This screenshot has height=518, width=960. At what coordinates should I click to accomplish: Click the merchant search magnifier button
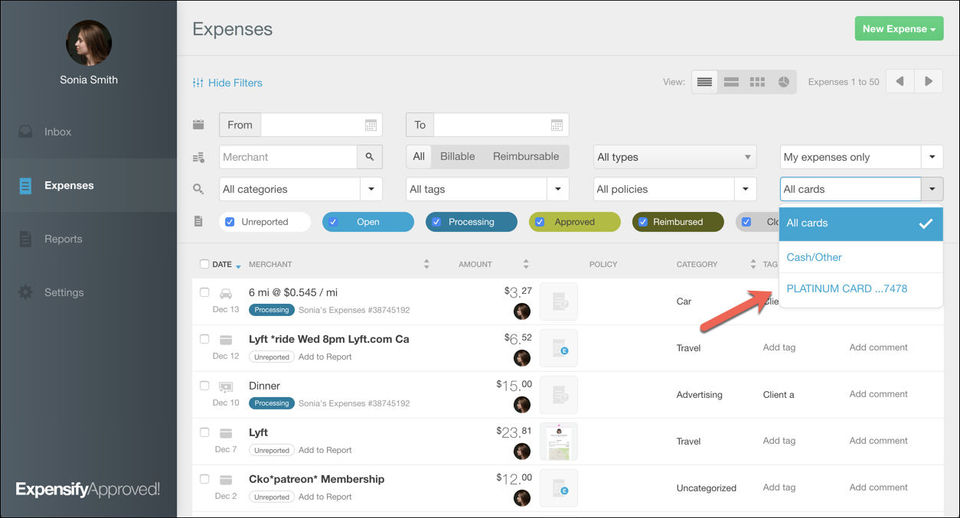[x=370, y=157]
